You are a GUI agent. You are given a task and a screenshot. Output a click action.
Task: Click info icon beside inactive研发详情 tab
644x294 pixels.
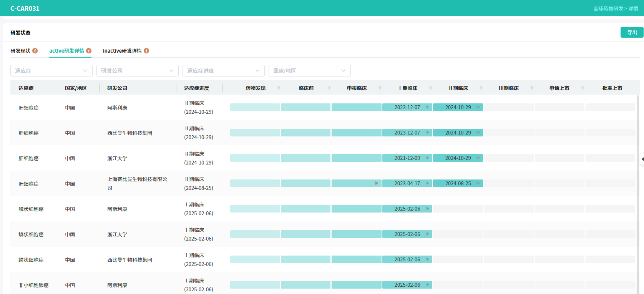[146, 51]
